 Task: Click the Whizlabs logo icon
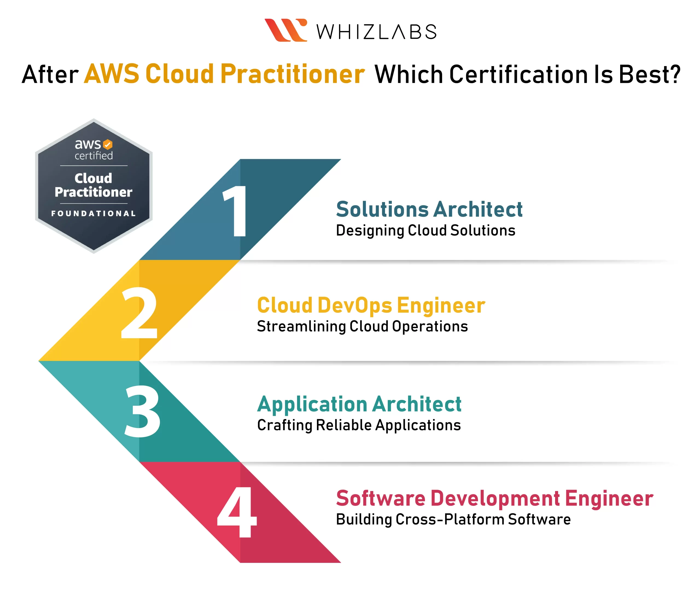(x=286, y=30)
